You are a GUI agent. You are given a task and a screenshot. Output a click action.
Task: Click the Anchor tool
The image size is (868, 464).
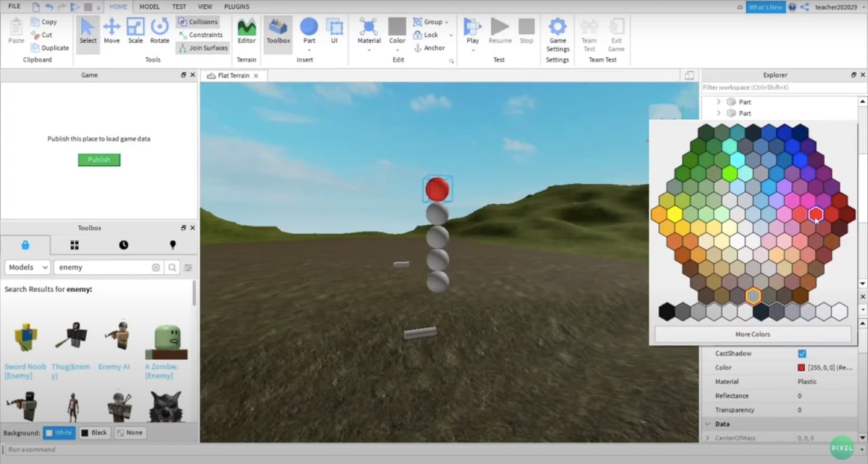(429, 48)
